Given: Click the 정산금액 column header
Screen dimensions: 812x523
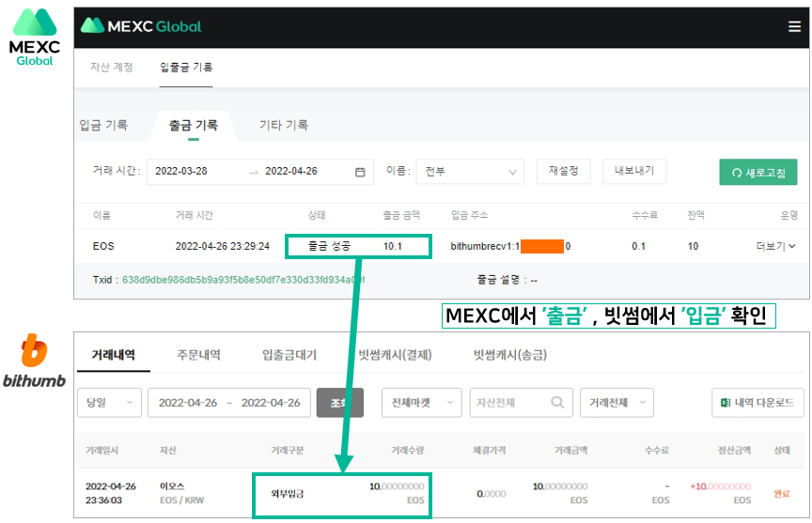Looking at the screenshot, I should [734, 451].
